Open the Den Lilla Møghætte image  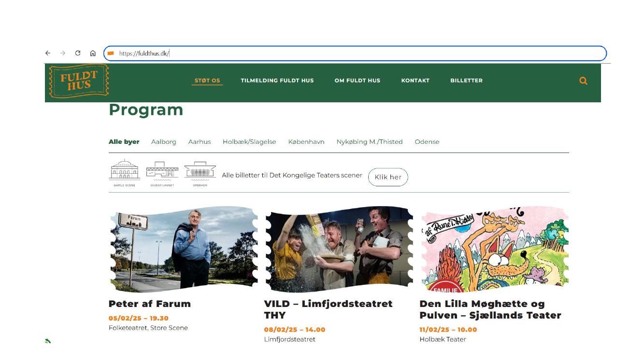point(495,249)
